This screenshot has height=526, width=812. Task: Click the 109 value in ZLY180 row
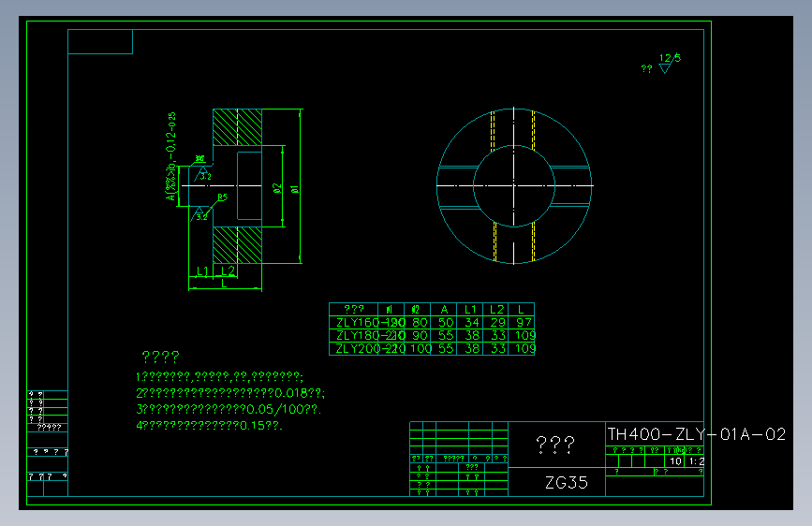525,335
